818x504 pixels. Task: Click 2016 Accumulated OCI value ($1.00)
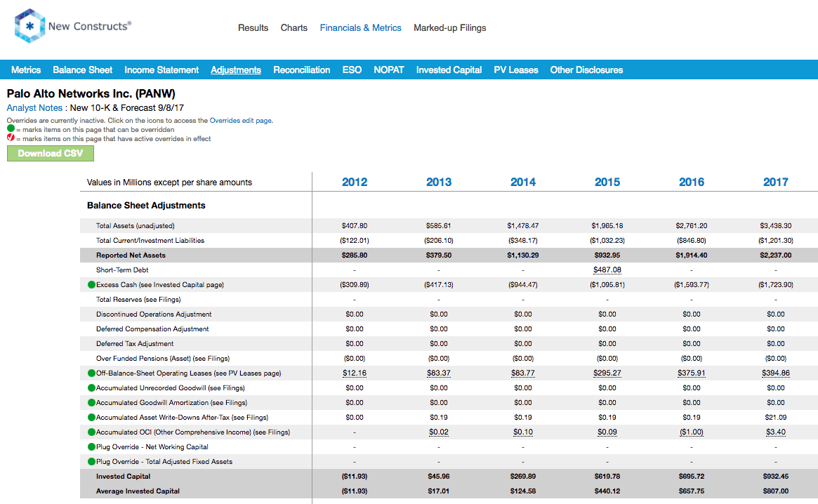692,432
